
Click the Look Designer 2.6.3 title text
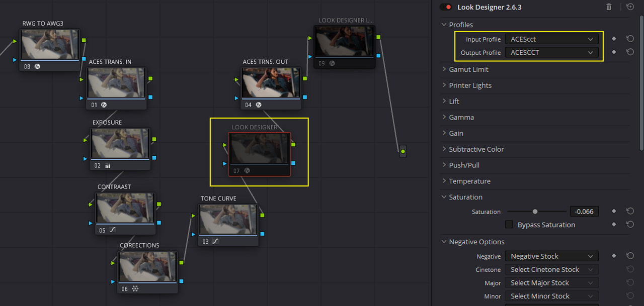[x=490, y=7]
